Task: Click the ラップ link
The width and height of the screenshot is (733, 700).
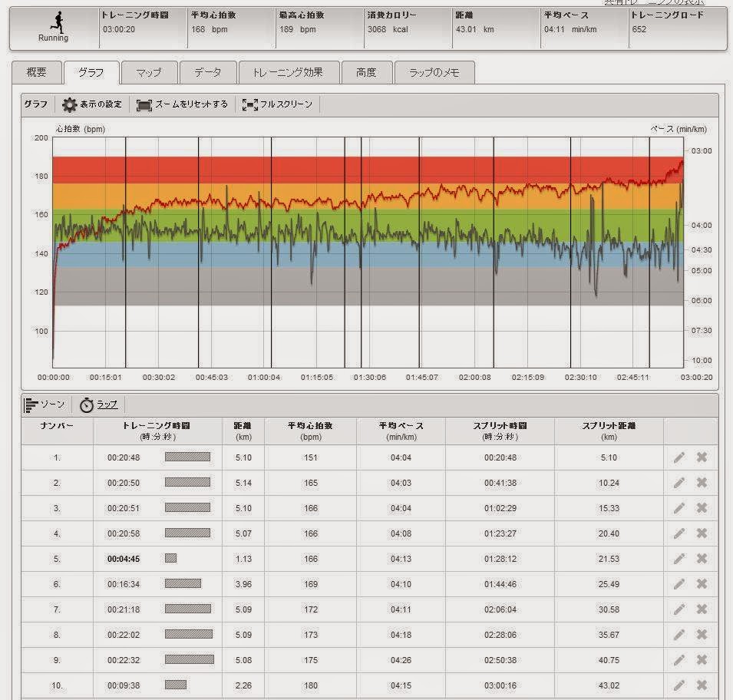Action: (x=107, y=404)
